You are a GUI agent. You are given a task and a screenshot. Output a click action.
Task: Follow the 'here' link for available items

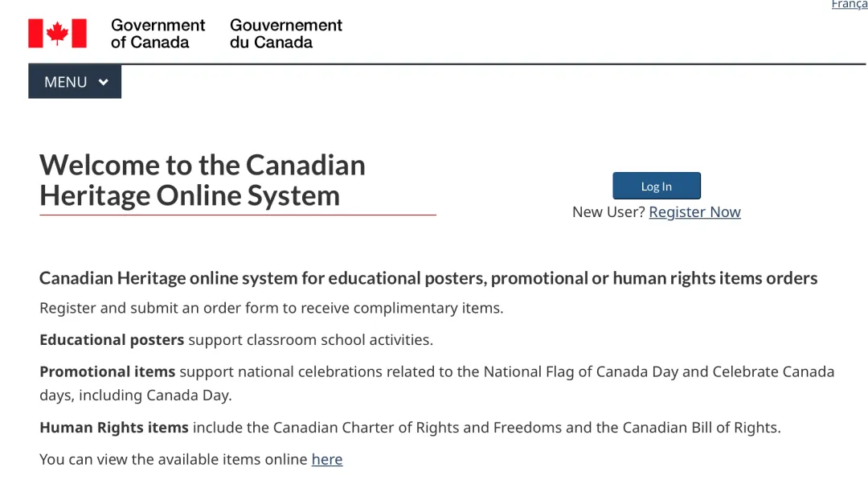point(327,460)
